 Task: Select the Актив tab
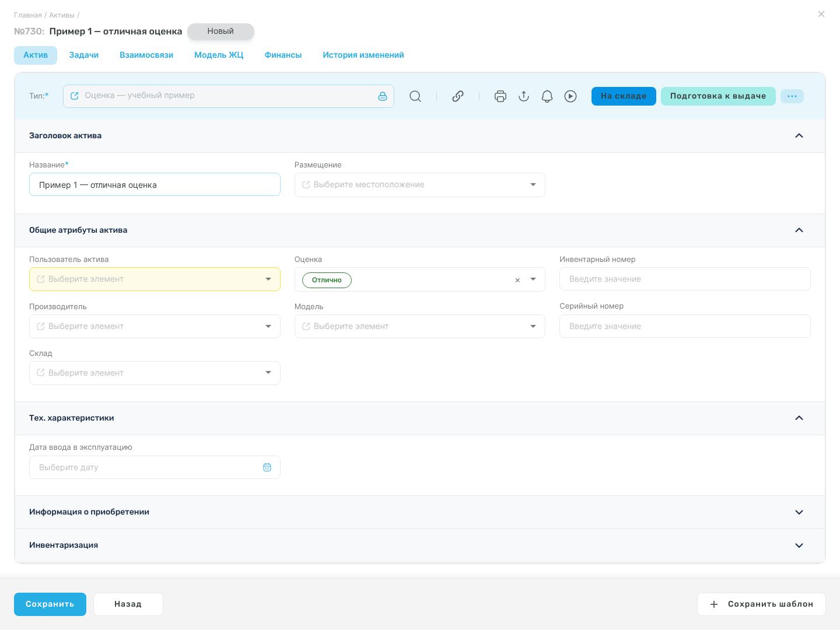coord(36,55)
